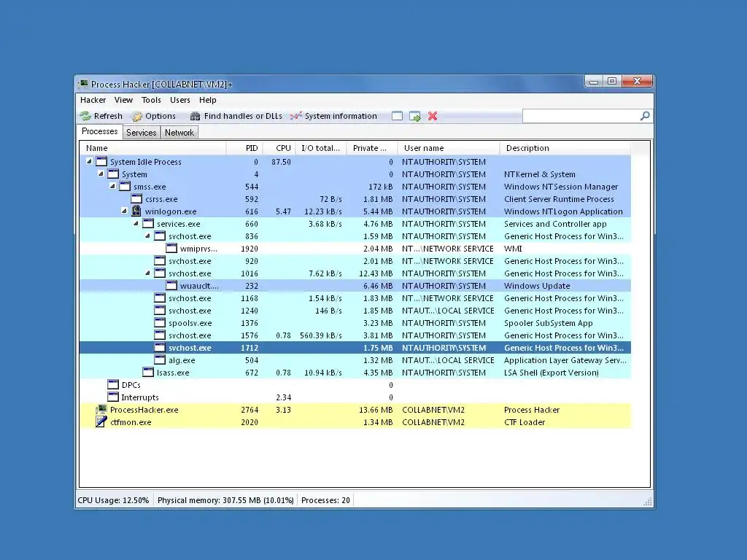Click the Interrupts row icon
747x560 pixels.
coord(113,397)
